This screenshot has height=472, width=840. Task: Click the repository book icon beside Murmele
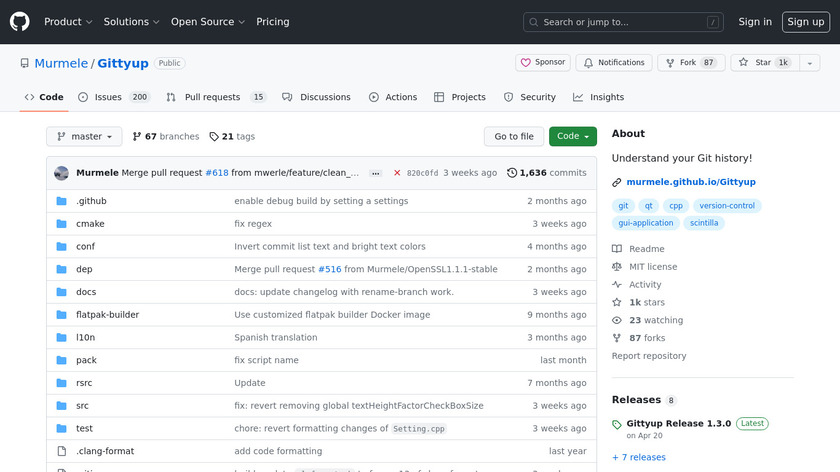(25, 63)
